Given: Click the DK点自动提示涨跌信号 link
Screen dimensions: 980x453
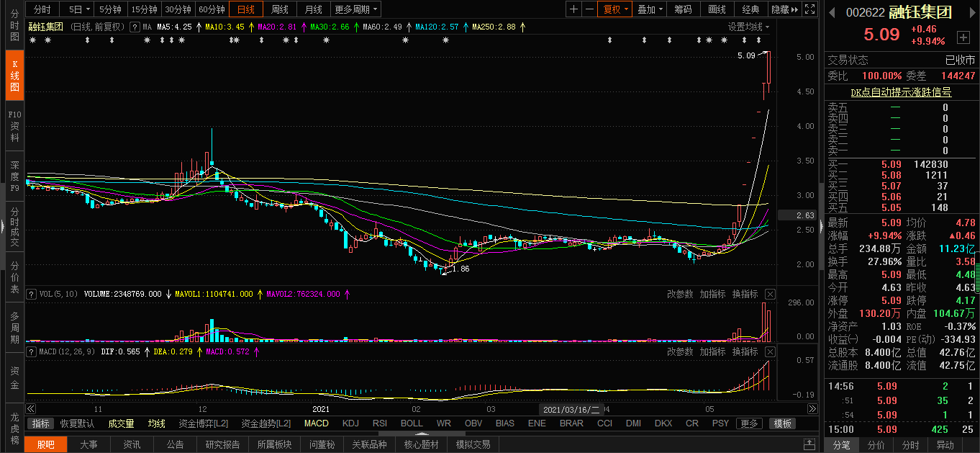Looking at the screenshot, I should pos(901,92).
